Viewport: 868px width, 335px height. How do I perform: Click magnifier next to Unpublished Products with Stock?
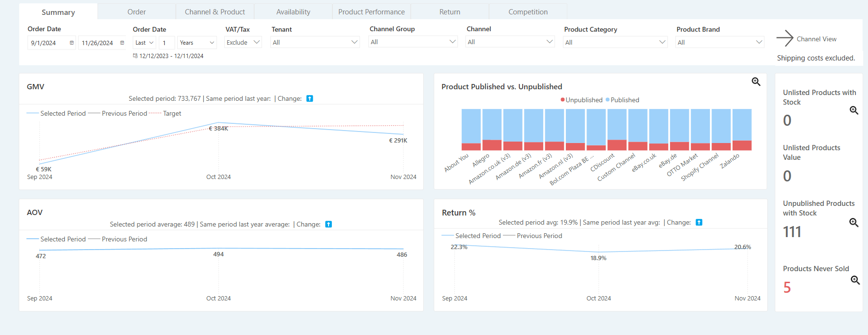pos(854,223)
